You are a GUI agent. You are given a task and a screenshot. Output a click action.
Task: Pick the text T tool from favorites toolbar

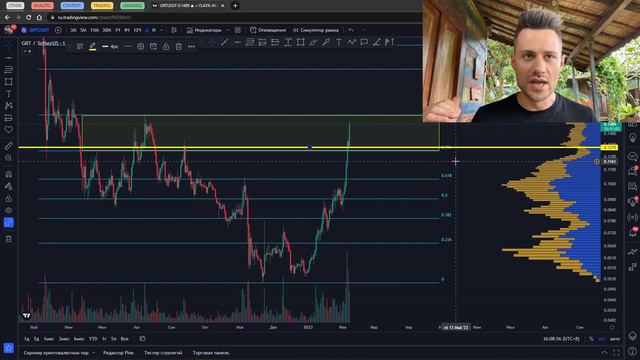[x=338, y=42]
